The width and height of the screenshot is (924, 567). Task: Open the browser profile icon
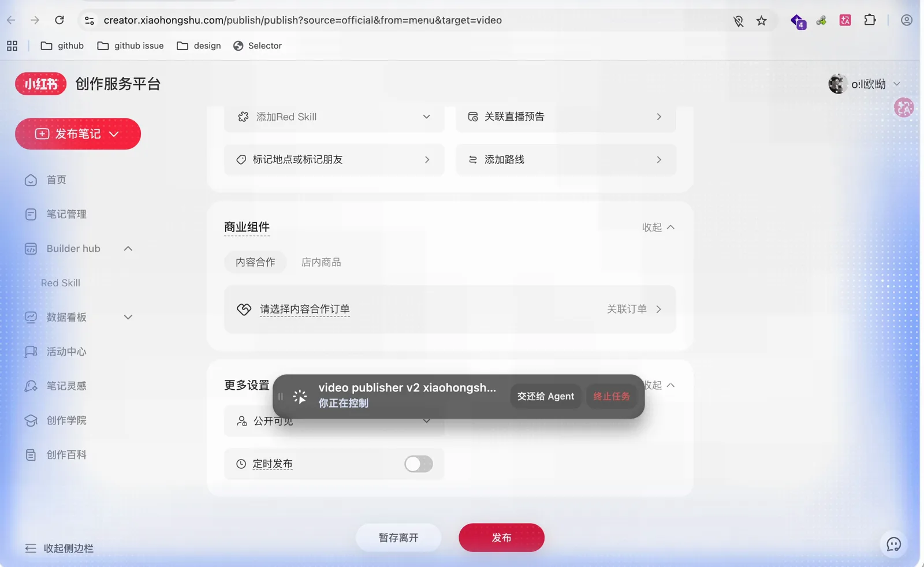tap(907, 20)
